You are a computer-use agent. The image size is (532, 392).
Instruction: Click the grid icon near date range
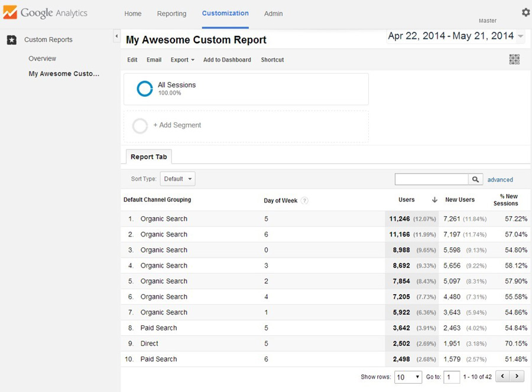(514, 60)
